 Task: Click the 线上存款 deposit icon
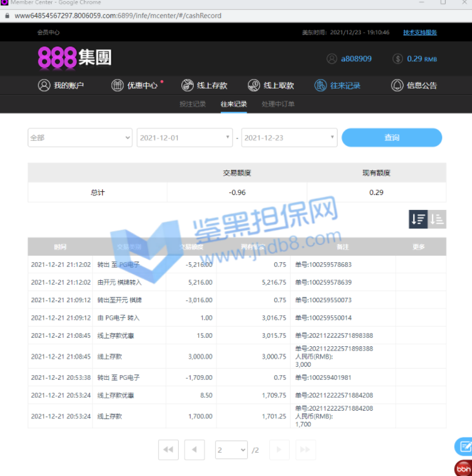click(187, 85)
